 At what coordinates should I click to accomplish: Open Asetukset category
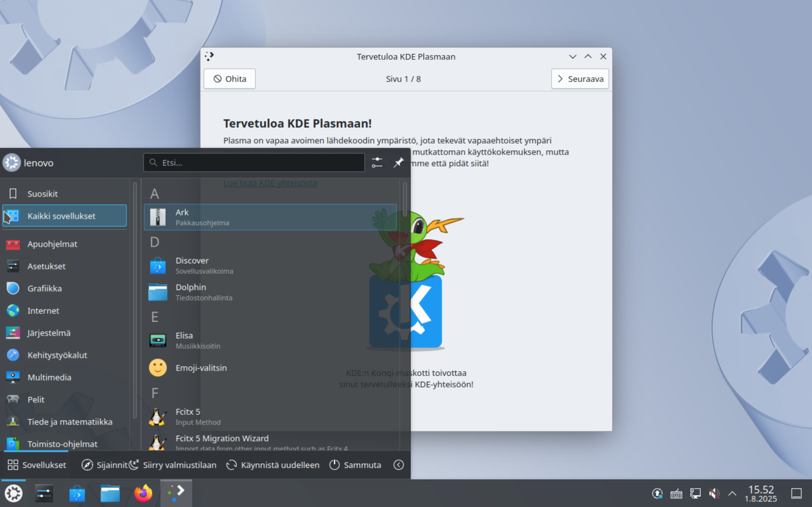click(64, 266)
